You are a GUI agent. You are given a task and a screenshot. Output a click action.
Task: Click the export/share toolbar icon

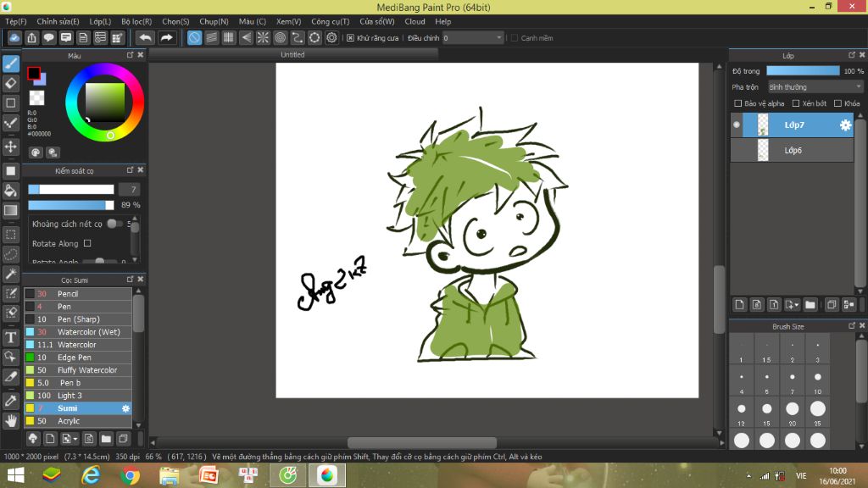click(31, 37)
